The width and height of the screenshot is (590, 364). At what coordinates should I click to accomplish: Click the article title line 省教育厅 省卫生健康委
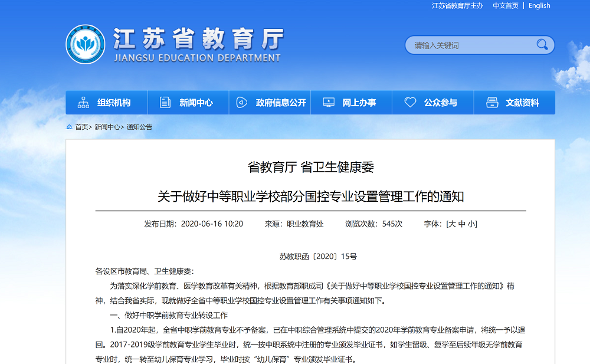click(311, 167)
